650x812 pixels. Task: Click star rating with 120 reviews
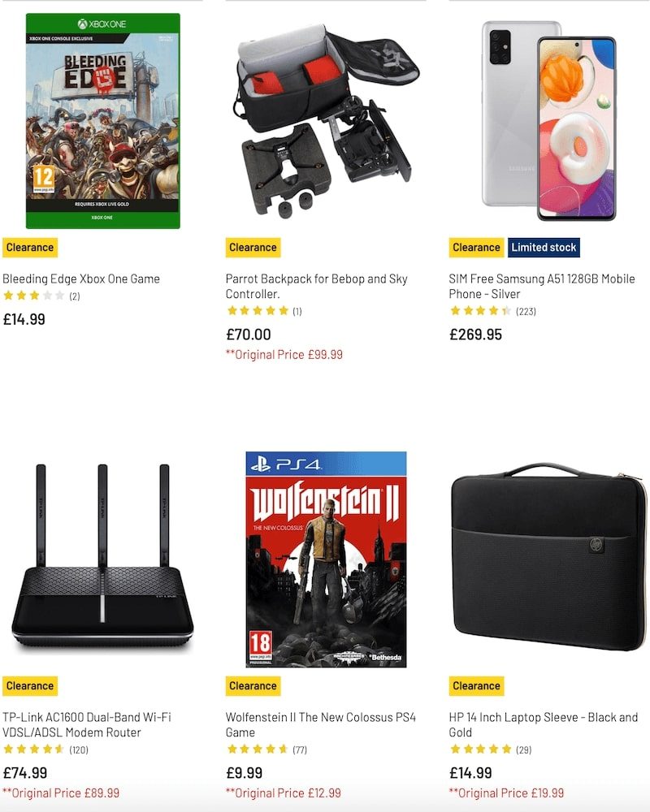(x=45, y=749)
